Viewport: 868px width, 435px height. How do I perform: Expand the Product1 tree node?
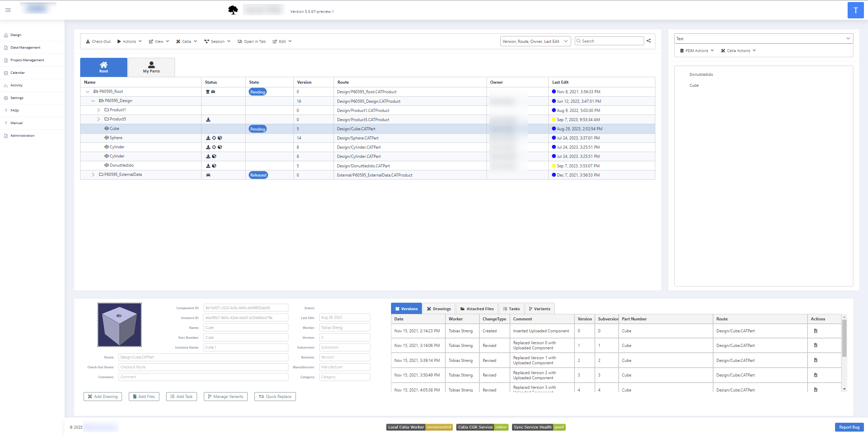[x=99, y=110]
